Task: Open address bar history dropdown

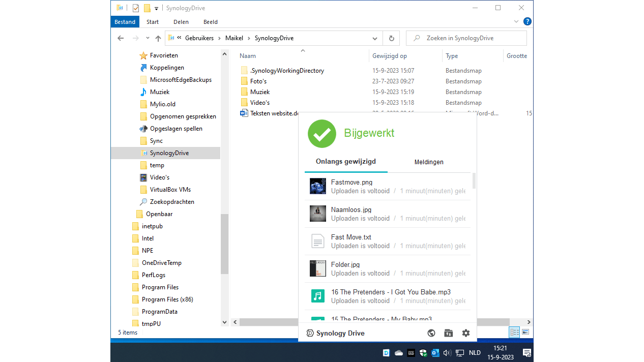Action: pyautogui.click(x=375, y=38)
